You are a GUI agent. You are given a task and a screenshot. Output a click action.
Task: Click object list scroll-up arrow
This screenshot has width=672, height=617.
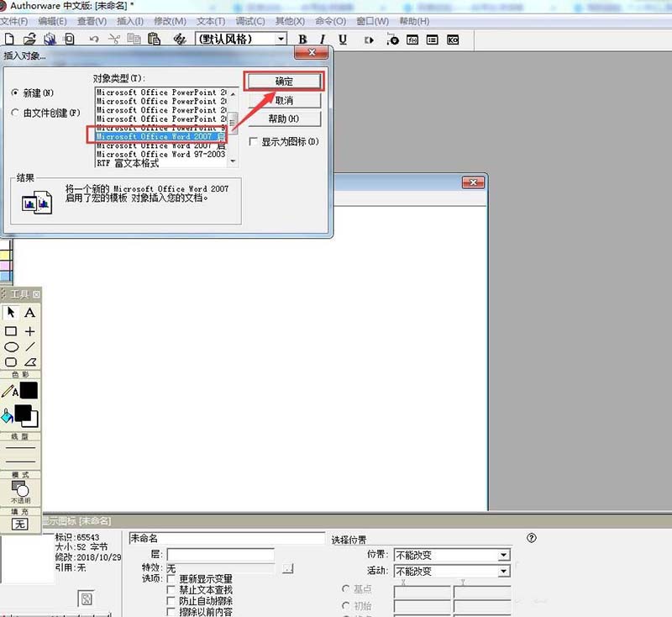[x=234, y=93]
